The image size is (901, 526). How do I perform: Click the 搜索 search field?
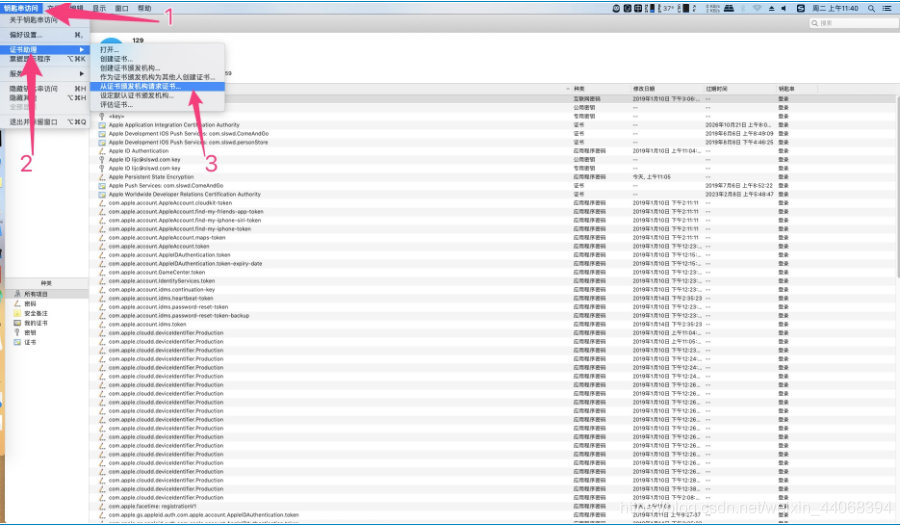pyautogui.click(x=853, y=23)
